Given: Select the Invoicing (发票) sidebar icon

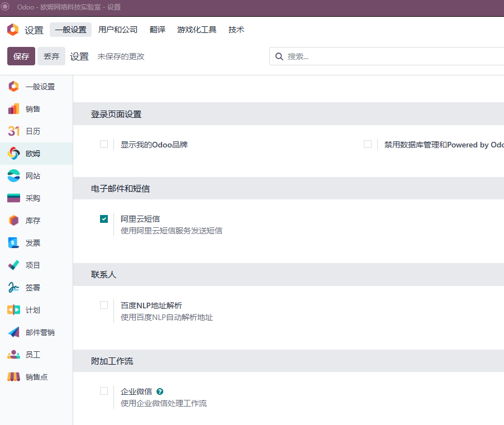Looking at the screenshot, I should [x=13, y=243].
